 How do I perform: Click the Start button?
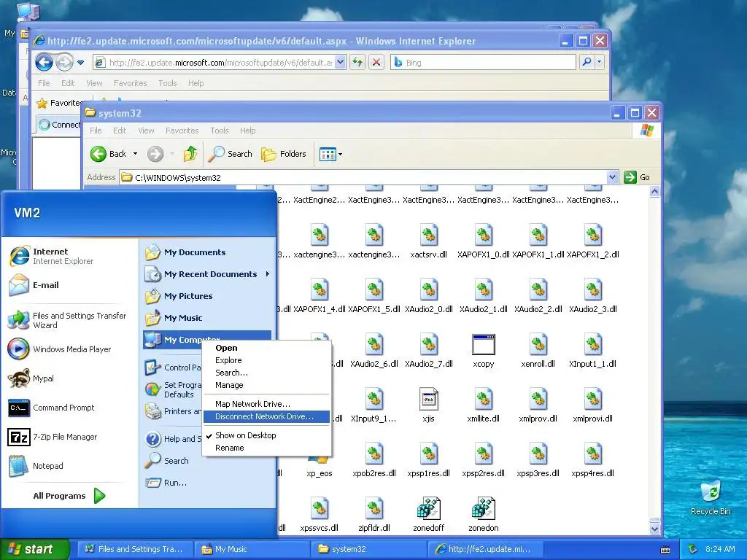click(x=34, y=549)
